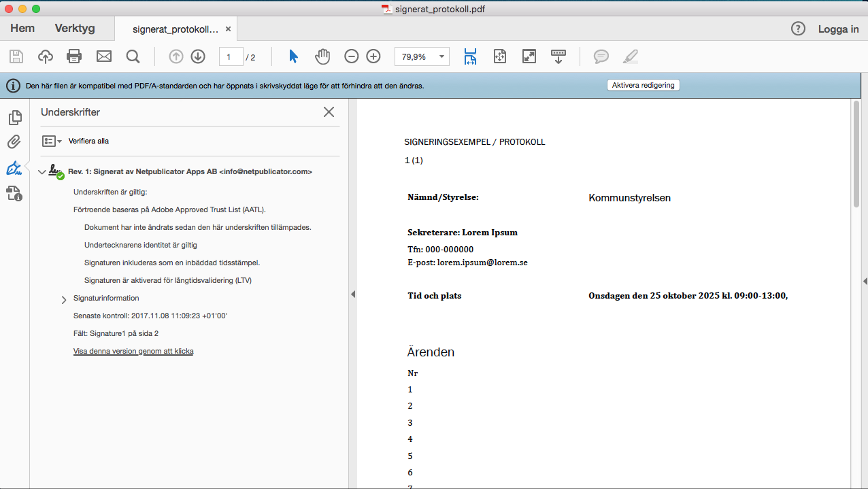Switch to the Hem tab
868x489 pixels.
pyautogui.click(x=22, y=29)
